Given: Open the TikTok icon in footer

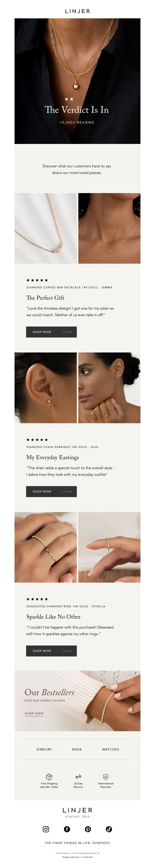Looking at the screenshot, I should (x=109, y=829).
